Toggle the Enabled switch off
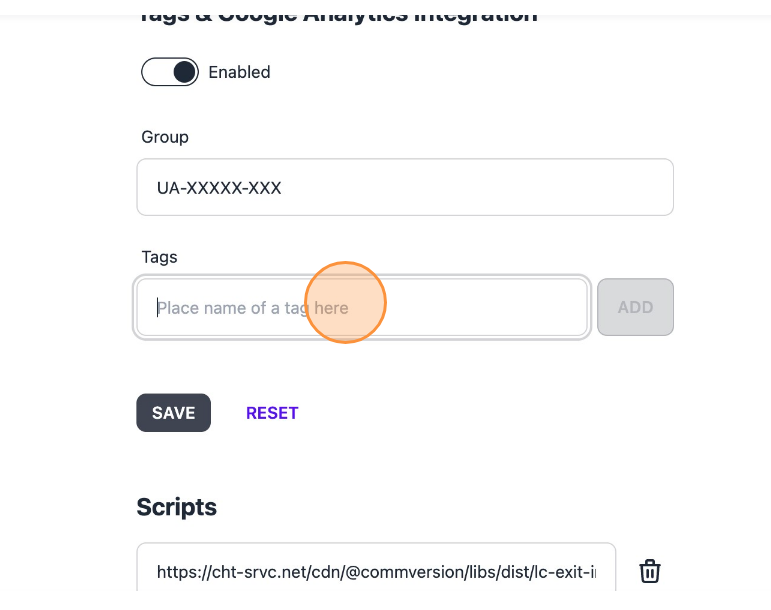This screenshot has width=771, height=610. (x=170, y=72)
